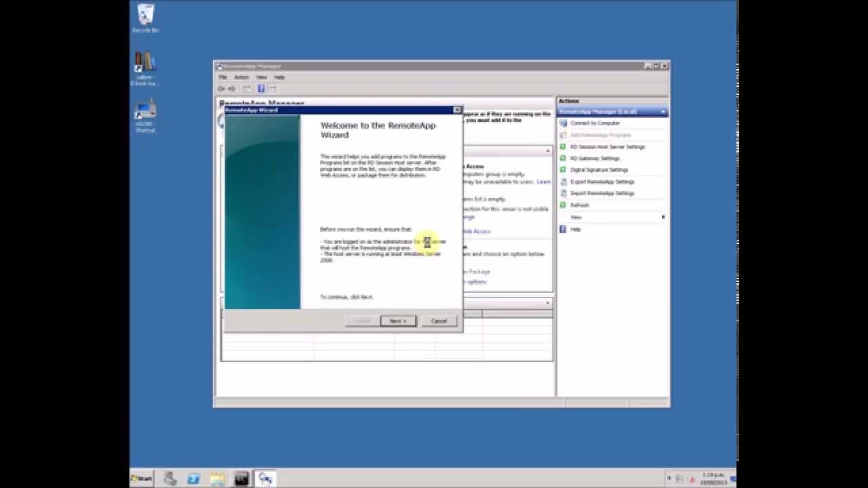Click the Welcome to the RemoteApp Wizard heading
The image size is (868, 488).
(x=378, y=130)
